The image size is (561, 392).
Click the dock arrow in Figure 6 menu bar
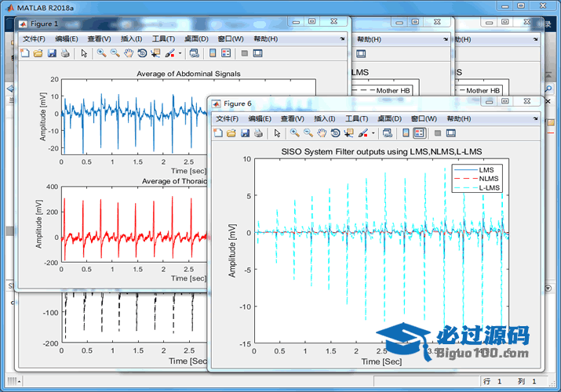[536, 118]
